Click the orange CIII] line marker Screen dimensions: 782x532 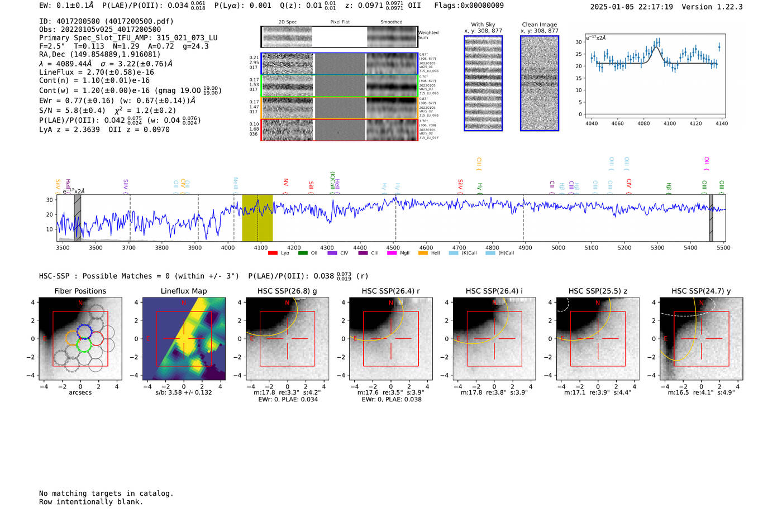[x=479, y=165]
